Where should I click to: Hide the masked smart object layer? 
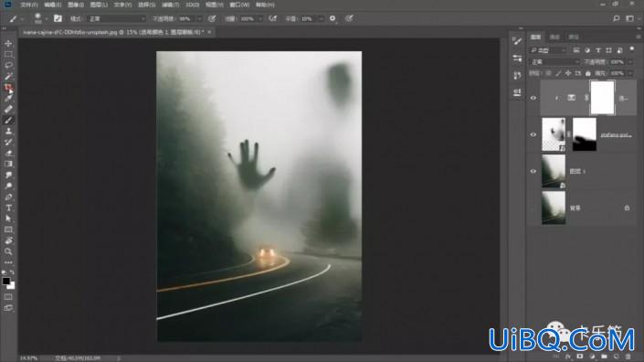pos(533,134)
